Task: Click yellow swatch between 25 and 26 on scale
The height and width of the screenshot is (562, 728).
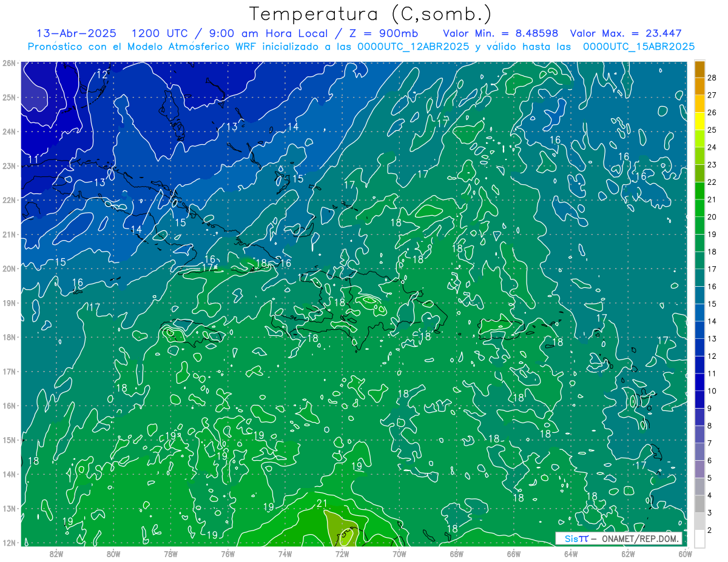Action: pyautogui.click(x=699, y=121)
